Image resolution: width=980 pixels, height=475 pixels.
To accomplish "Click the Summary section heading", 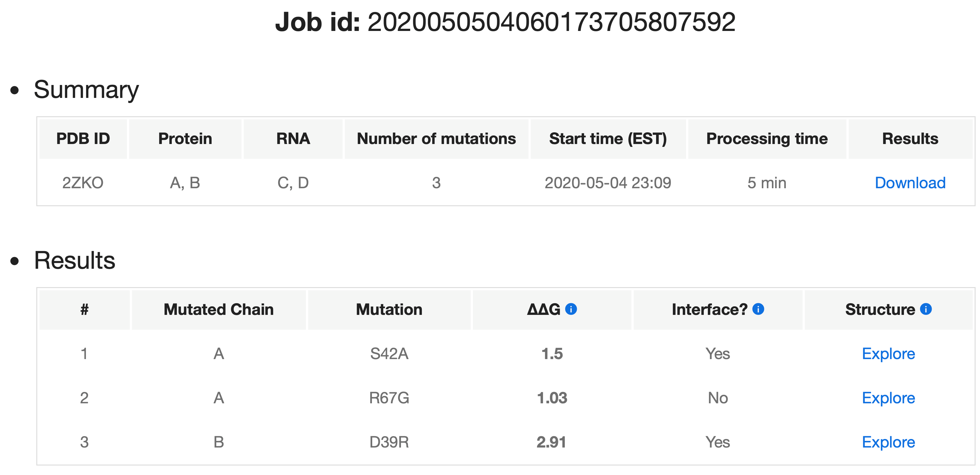I will pyautogui.click(x=87, y=90).
